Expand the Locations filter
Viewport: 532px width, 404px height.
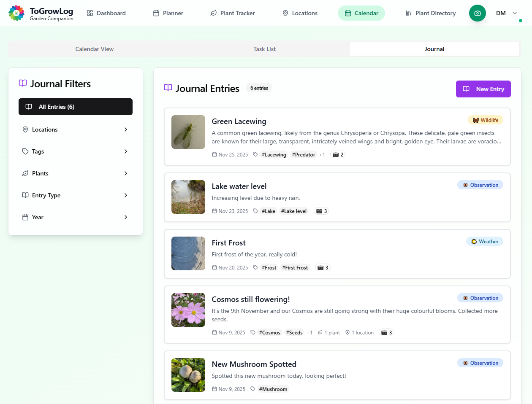click(x=76, y=129)
